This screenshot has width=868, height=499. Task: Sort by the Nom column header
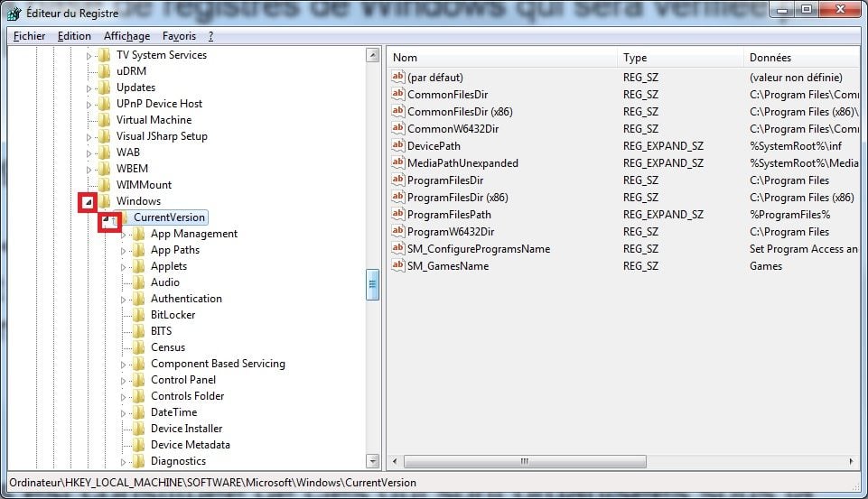(x=502, y=58)
